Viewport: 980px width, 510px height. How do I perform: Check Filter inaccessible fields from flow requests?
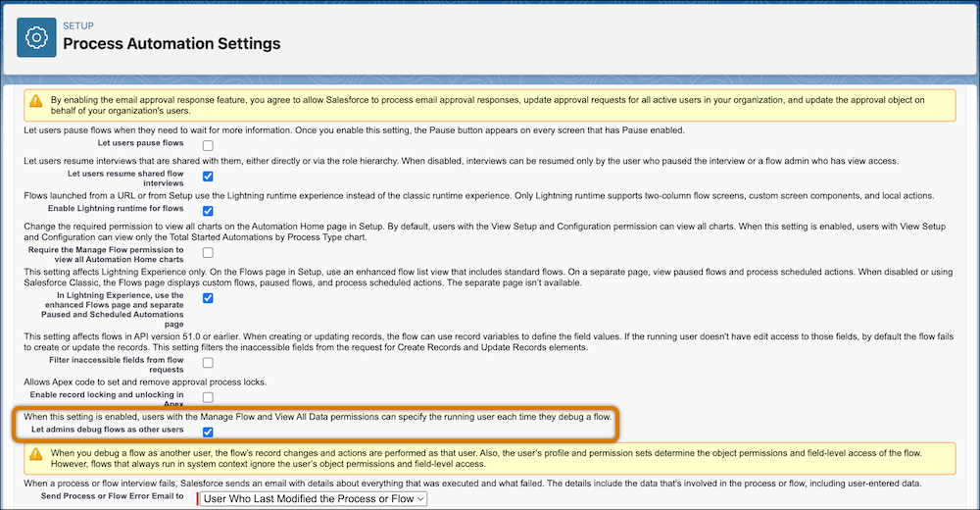(208, 363)
